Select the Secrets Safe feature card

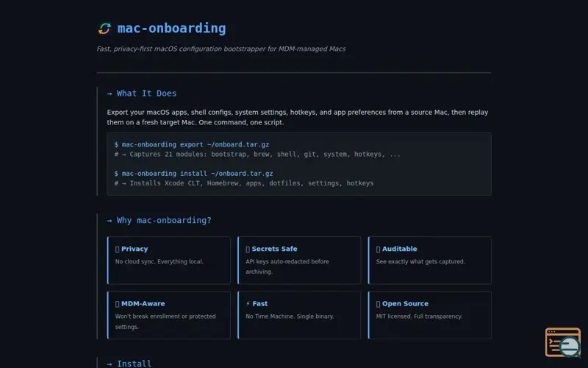pyautogui.click(x=299, y=261)
